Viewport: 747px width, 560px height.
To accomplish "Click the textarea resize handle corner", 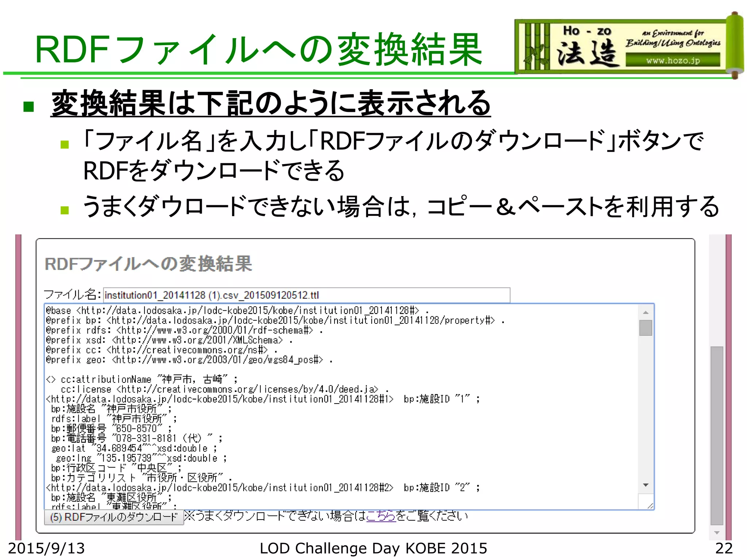I will click(x=650, y=505).
